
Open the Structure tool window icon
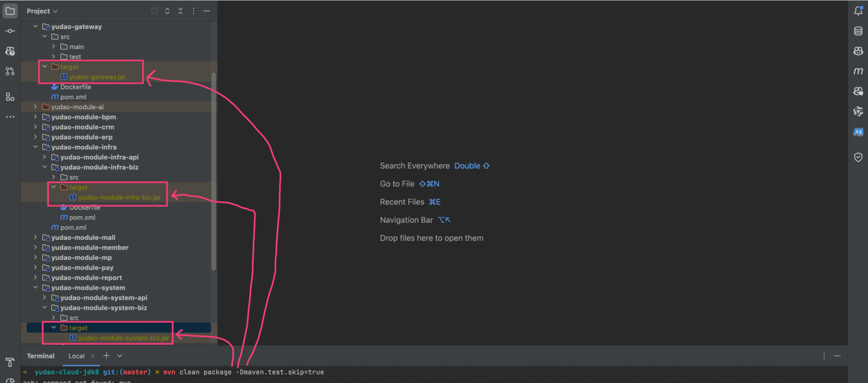10,97
